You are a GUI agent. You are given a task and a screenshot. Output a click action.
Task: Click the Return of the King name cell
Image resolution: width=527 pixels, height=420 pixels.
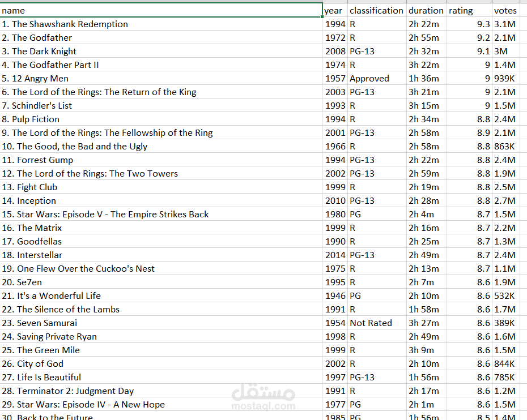pos(161,92)
